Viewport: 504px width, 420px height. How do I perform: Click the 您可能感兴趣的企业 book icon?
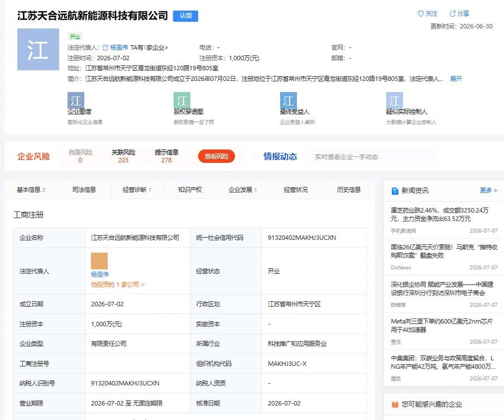point(395,404)
